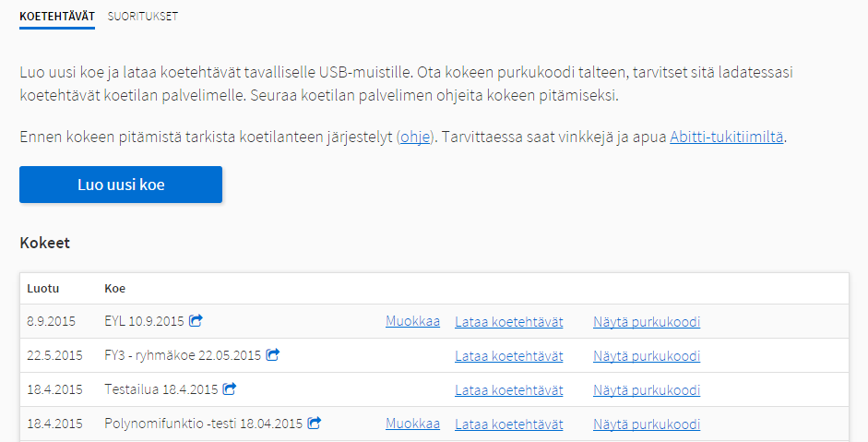
Task: Open share icon beside FY3 - ryhmäkoe 22.05.2015
Action: 273,354
